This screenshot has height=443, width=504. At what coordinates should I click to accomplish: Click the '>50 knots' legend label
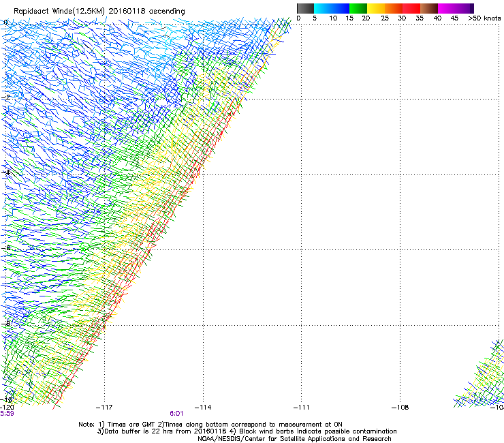[x=484, y=18]
